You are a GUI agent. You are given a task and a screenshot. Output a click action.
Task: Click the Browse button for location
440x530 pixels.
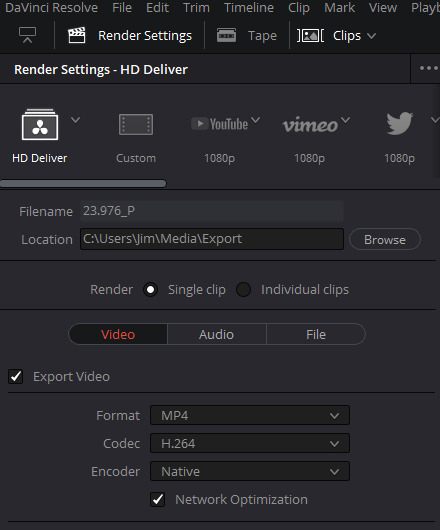pyautogui.click(x=385, y=239)
